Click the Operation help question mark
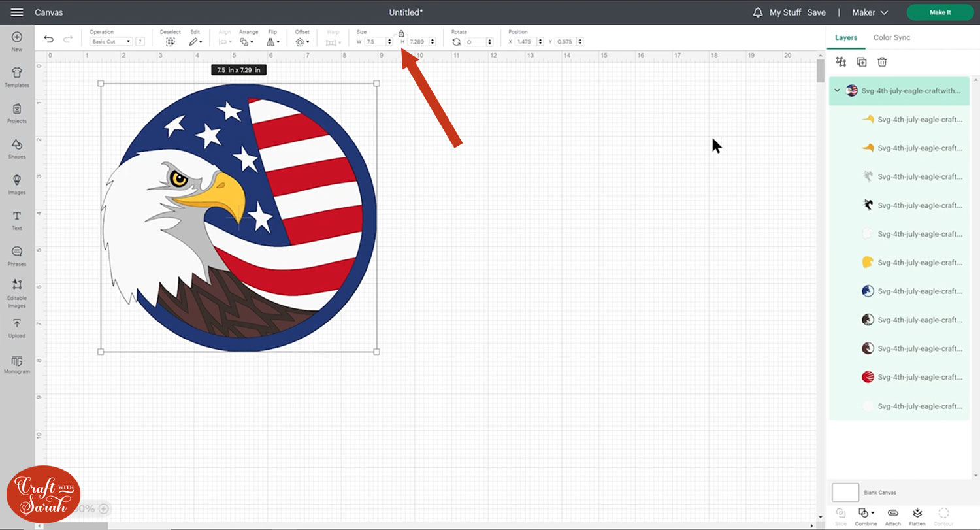Screen dimensions: 980x530 tap(140, 41)
